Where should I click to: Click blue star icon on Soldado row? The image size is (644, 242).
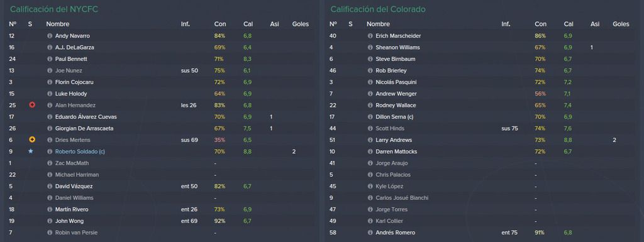point(30,151)
